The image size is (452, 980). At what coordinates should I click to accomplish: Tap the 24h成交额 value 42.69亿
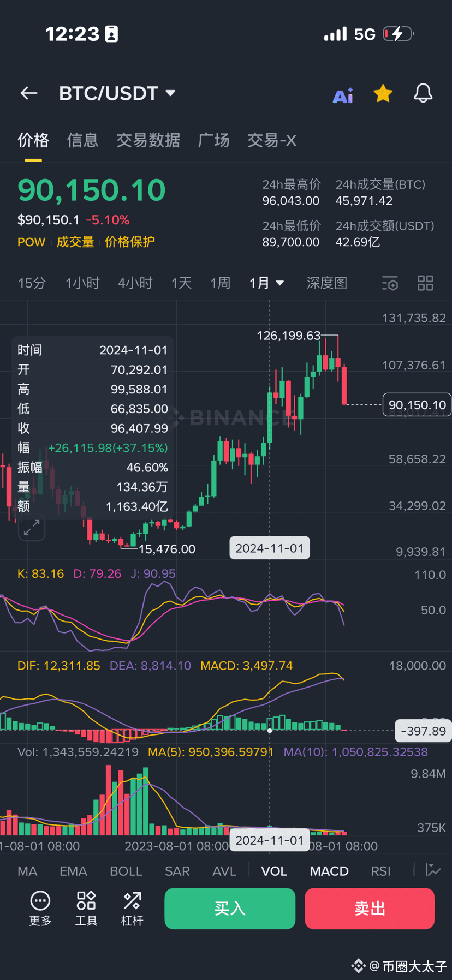tap(358, 242)
